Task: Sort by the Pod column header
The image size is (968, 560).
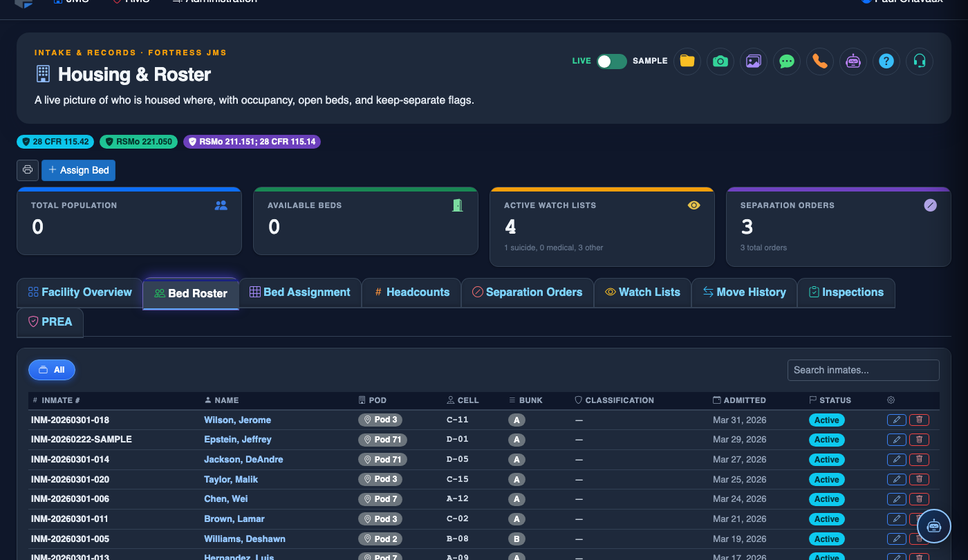Action: tap(372, 400)
